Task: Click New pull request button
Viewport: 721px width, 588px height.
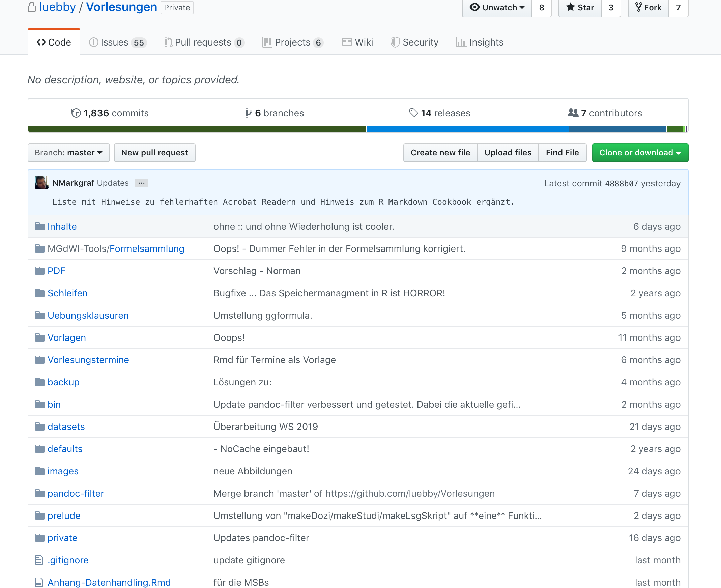Action: [x=154, y=153]
